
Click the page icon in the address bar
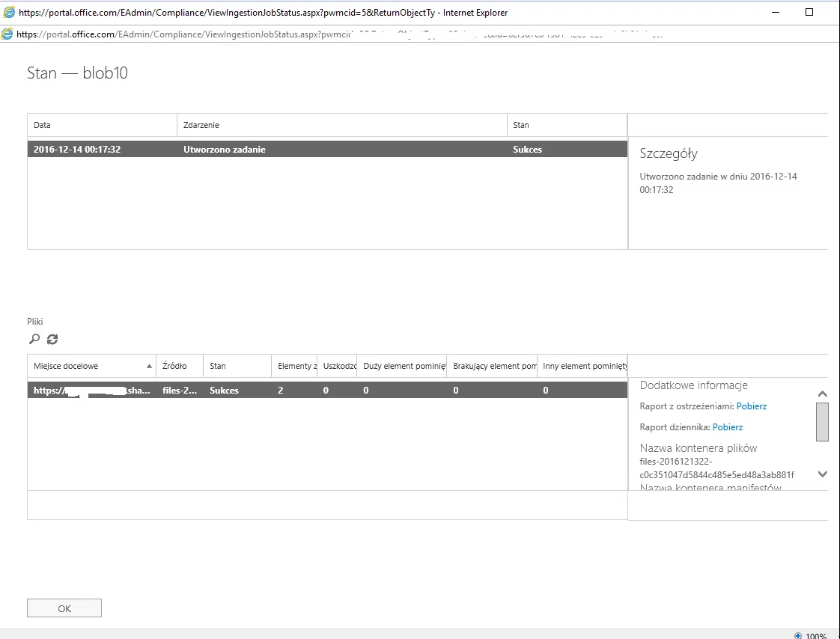tap(7, 34)
